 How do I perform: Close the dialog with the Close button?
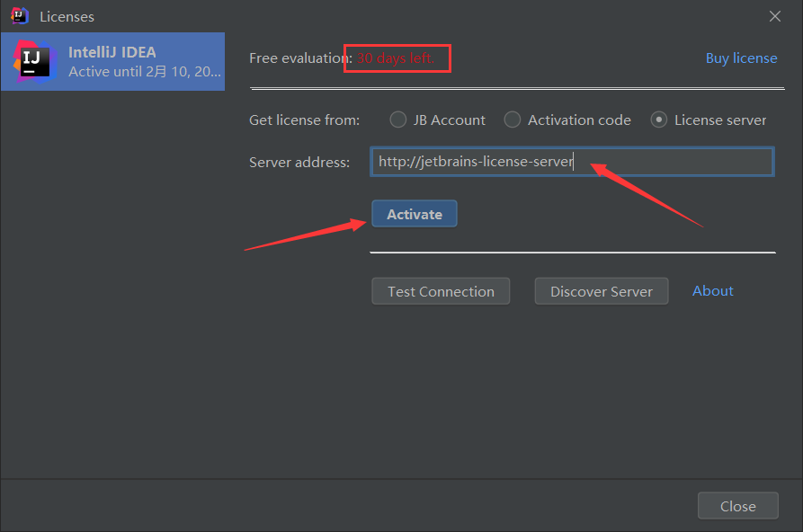(738, 507)
